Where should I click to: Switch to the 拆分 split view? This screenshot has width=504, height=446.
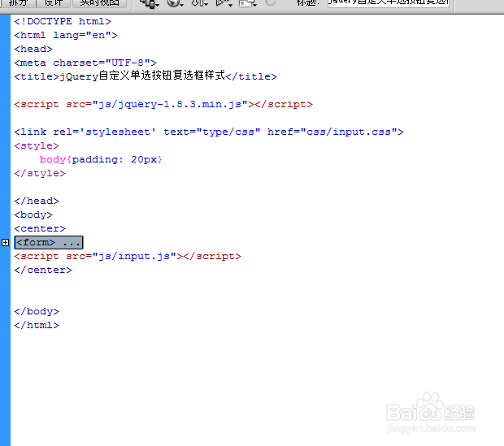pos(18,2)
